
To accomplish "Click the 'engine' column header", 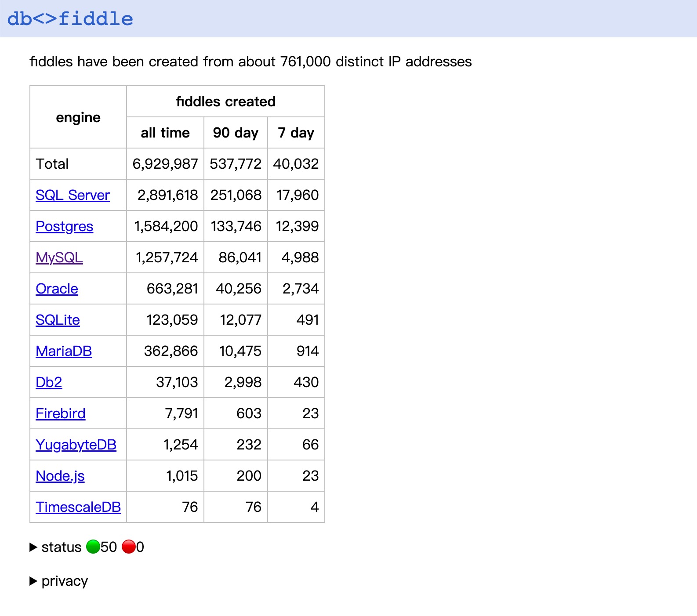I will point(78,117).
